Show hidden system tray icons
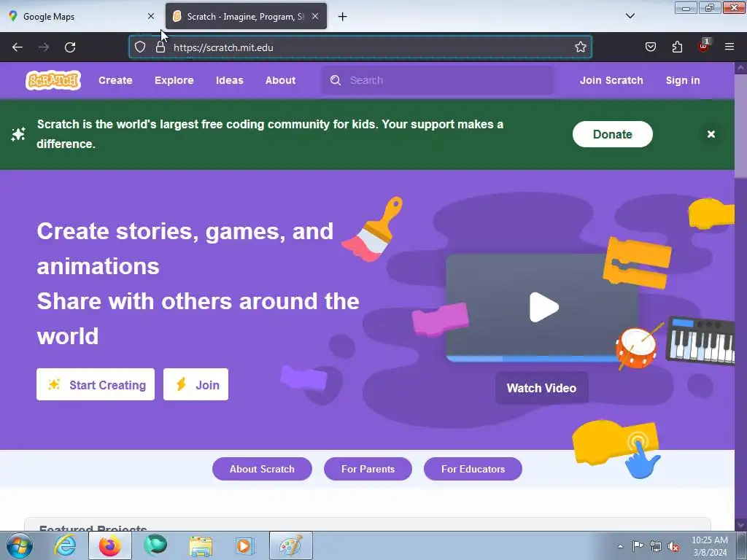 pos(620,546)
